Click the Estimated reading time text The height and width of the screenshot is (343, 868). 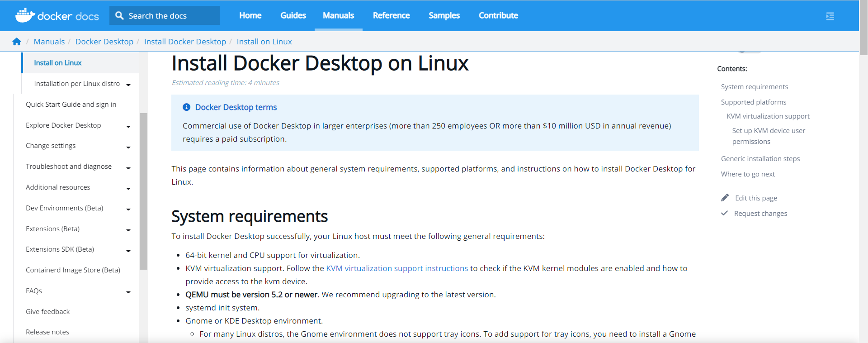click(x=226, y=82)
